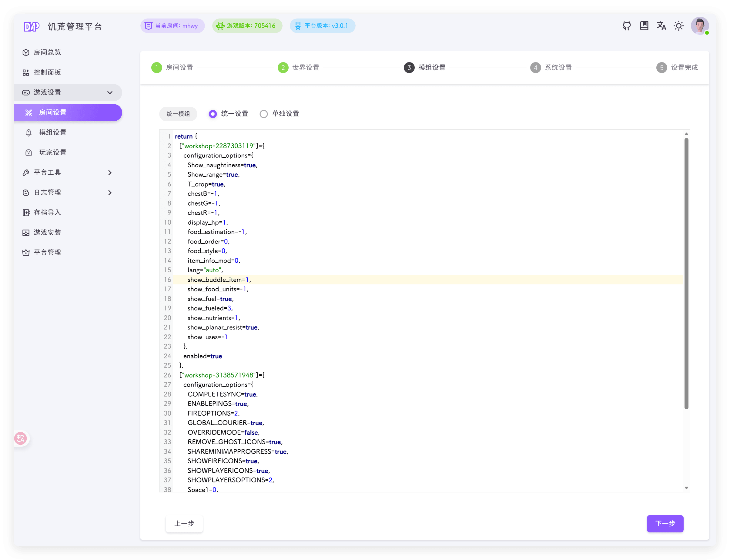Click the user avatar in header
Screen dimensions: 730x560
coord(699,26)
